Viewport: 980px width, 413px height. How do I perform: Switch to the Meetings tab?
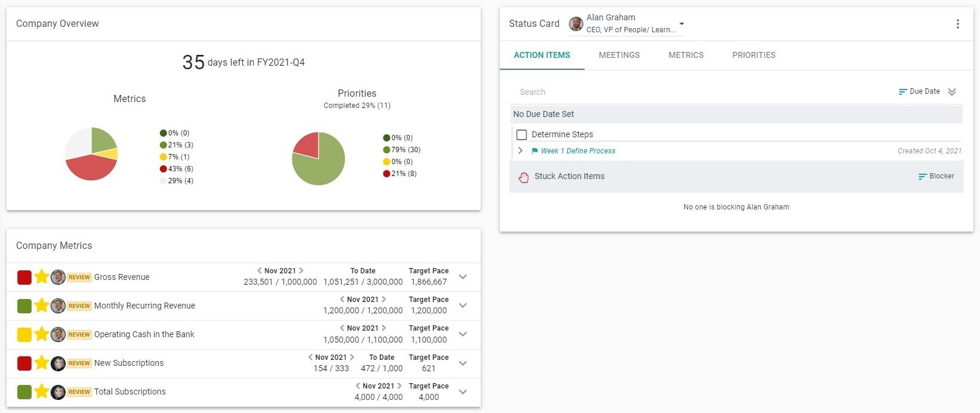[619, 55]
